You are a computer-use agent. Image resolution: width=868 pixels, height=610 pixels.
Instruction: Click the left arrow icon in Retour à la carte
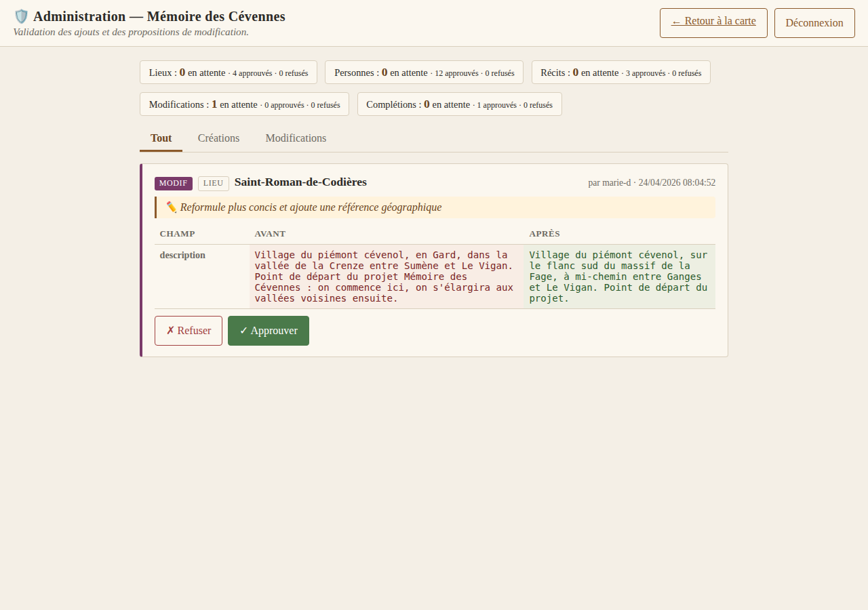coord(676,21)
